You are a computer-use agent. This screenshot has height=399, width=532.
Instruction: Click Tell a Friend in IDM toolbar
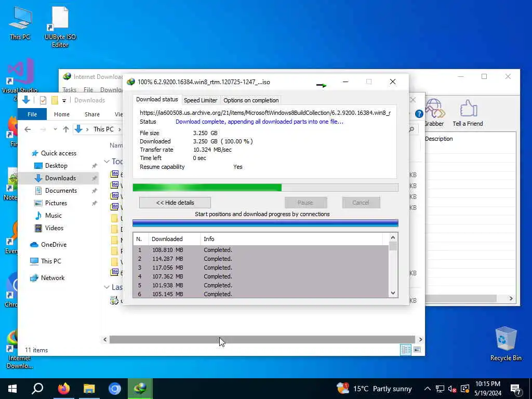pos(468,113)
